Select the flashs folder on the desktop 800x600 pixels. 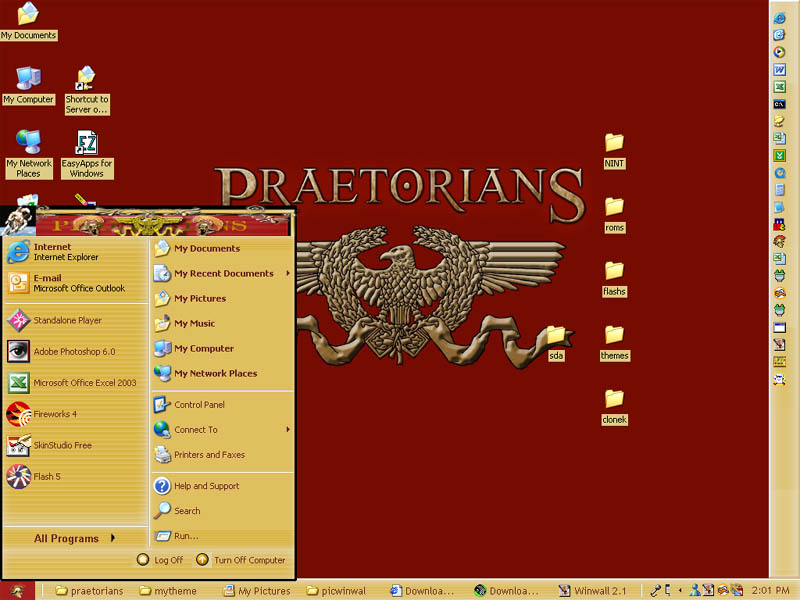point(614,279)
